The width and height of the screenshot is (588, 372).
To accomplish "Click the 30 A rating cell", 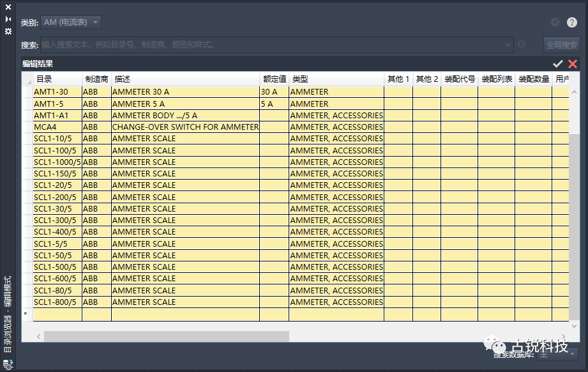I will tap(275, 92).
